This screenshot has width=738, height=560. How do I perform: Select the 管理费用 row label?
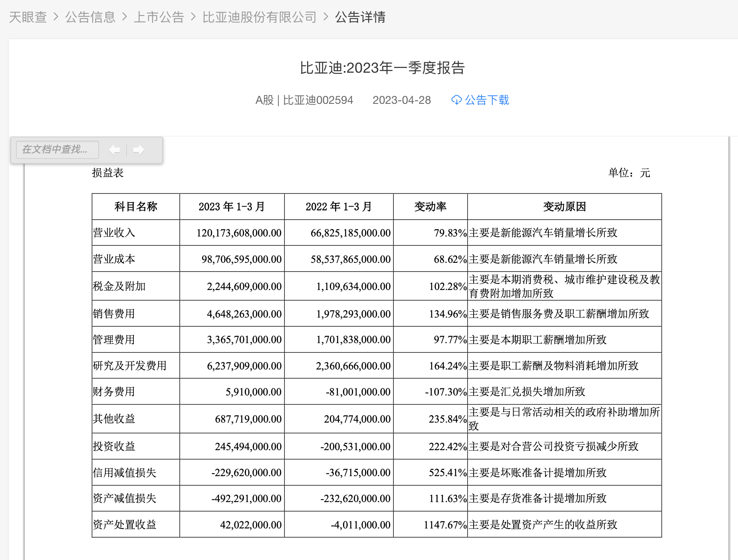pos(114,340)
